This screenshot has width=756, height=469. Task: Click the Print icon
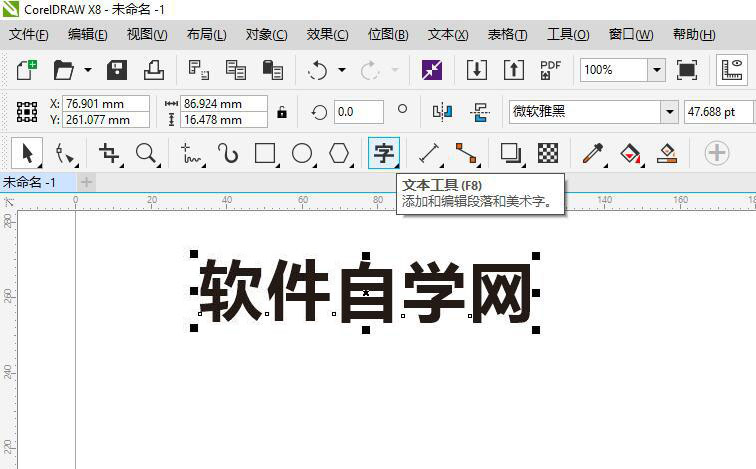click(154, 70)
